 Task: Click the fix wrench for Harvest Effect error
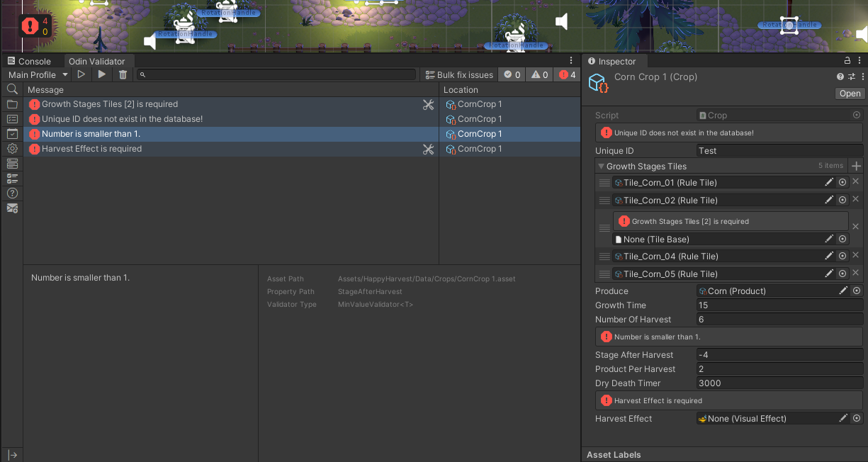[x=428, y=150]
